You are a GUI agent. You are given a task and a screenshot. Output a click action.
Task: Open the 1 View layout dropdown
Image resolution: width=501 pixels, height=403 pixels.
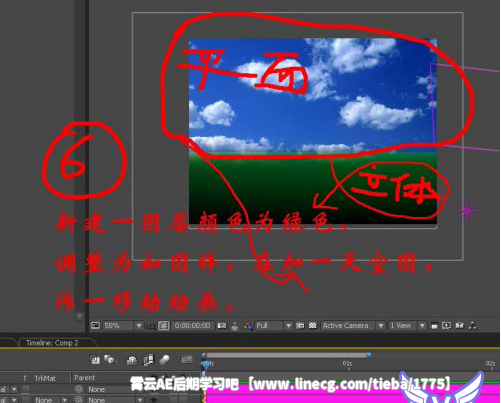pos(407,326)
